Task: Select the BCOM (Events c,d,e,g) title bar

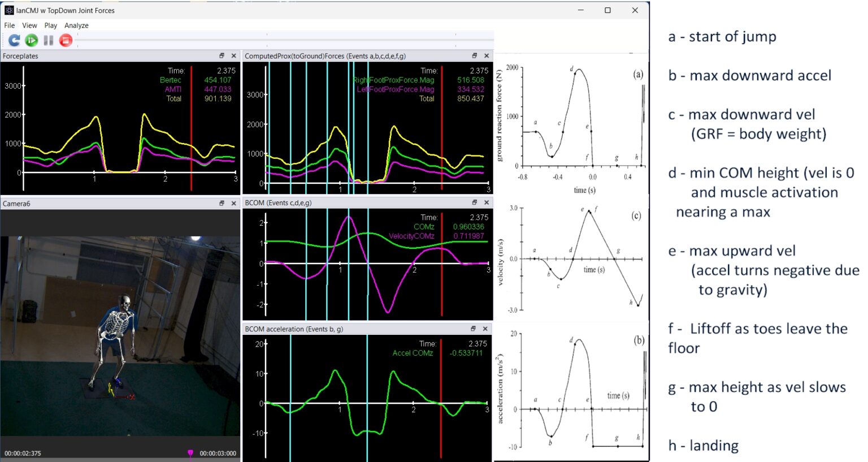Action: [339, 203]
